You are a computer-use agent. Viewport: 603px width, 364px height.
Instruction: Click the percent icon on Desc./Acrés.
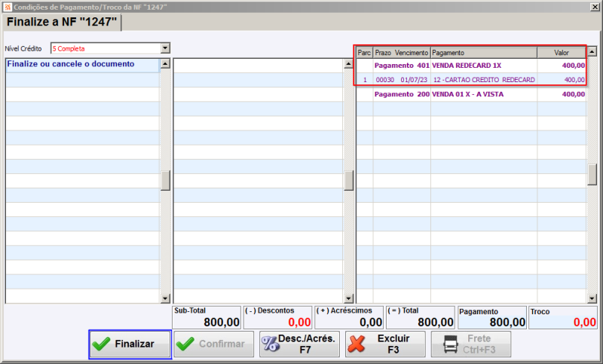point(270,344)
